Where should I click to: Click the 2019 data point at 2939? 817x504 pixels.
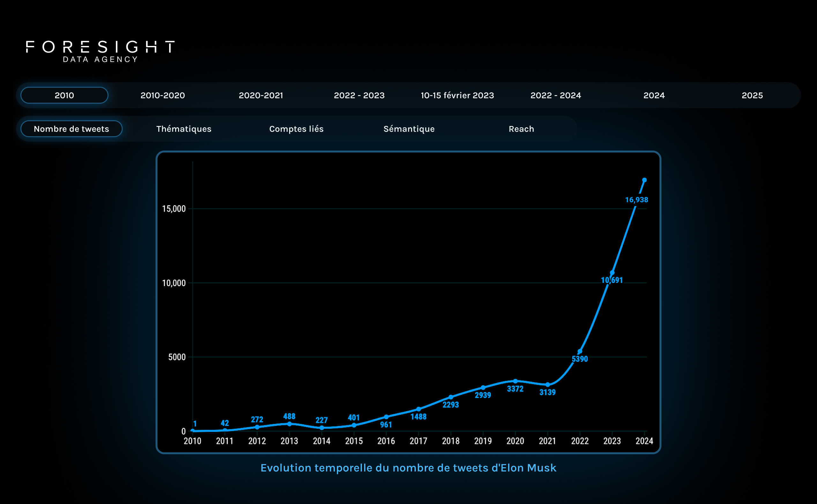(483, 387)
